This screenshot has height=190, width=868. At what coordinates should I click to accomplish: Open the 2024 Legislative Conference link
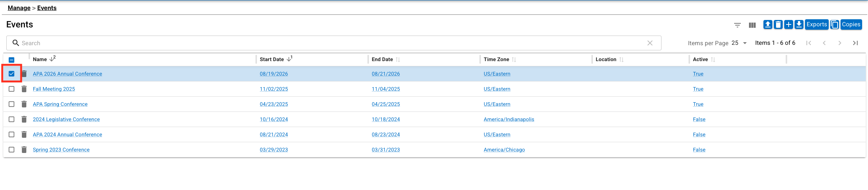tap(66, 119)
